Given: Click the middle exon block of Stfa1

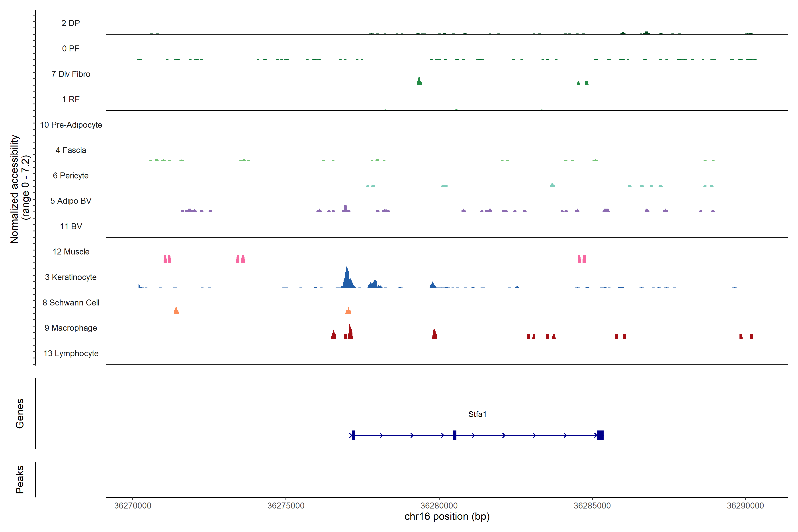Looking at the screenshot, I should click(x=455, y=435).
